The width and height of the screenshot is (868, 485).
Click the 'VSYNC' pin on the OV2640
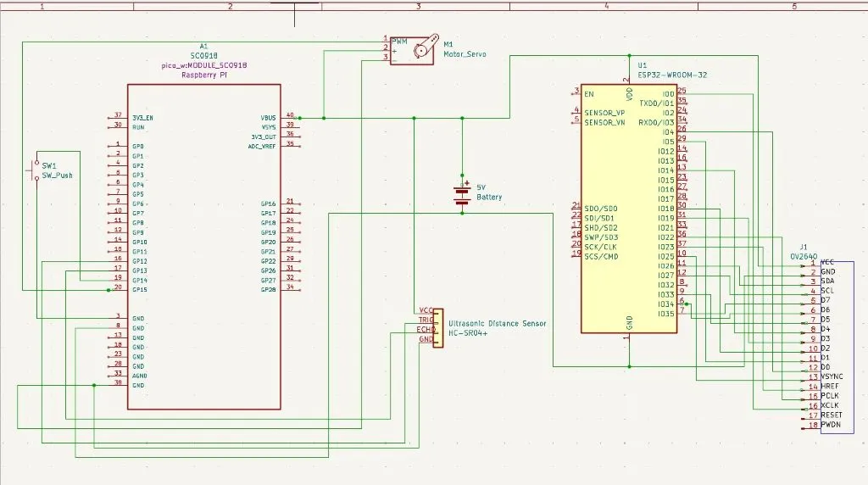pyautogui.click(x=832, y=376)
